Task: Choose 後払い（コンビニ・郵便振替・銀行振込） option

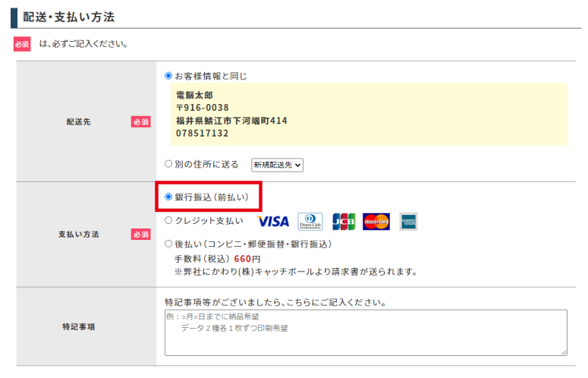Action: click(x=168, y=244)
